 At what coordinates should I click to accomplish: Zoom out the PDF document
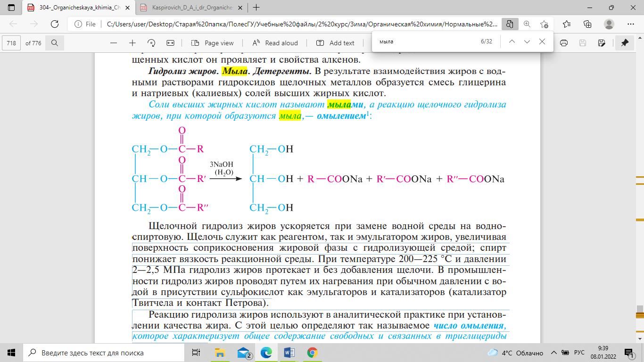pyautogui.click(x=113, y=43)
